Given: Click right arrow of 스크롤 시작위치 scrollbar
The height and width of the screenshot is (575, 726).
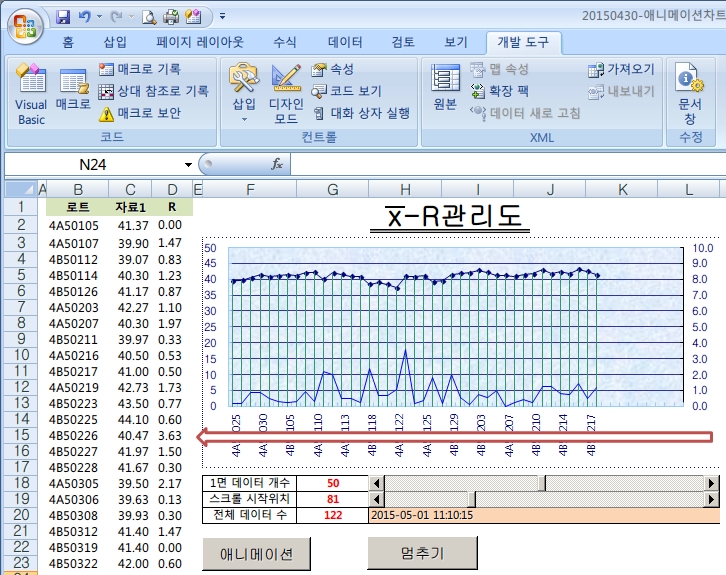Looking at the screenshot, I should coord(712,500).
